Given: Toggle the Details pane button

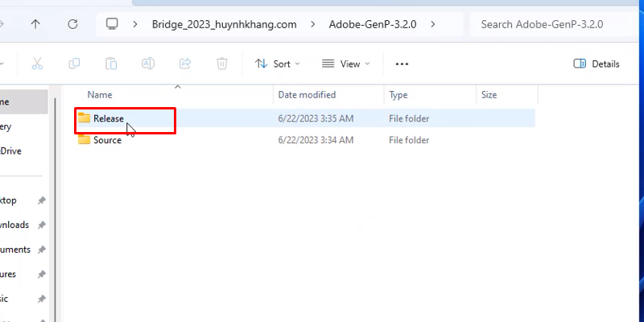Looking at the screenshot, I should (x=597, y=64).
